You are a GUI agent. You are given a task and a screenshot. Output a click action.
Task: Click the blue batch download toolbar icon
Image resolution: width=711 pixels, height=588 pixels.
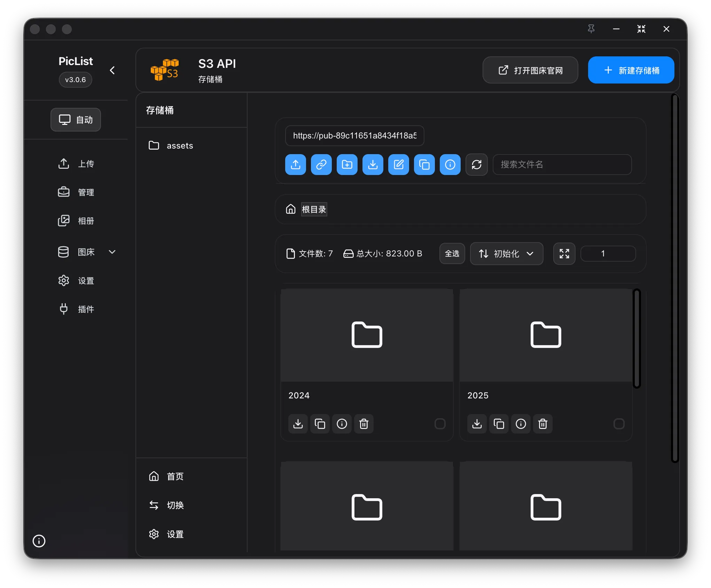point(373,165)
